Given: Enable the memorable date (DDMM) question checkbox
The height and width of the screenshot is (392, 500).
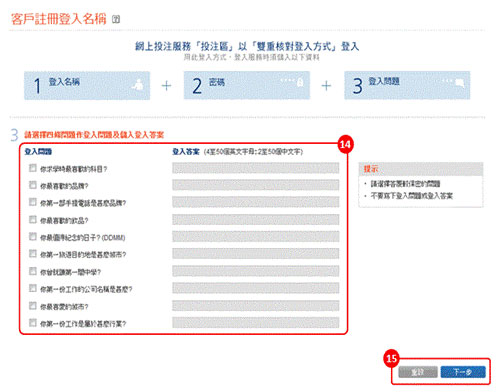Looking at the screenshot, I should click(33, 237).
